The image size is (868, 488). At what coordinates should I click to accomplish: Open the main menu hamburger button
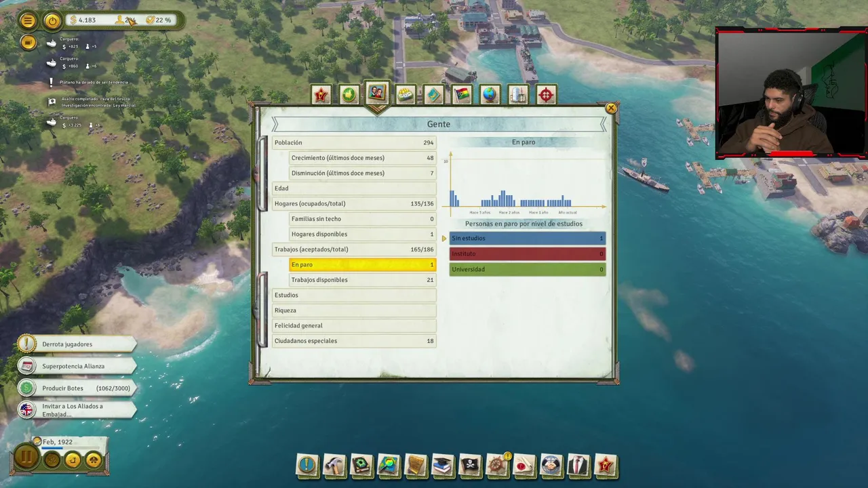[x=28, y=20]
